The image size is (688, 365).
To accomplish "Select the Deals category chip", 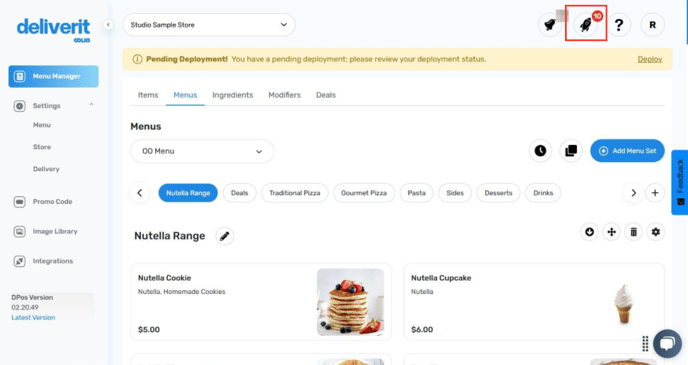I will click(240, 193).
